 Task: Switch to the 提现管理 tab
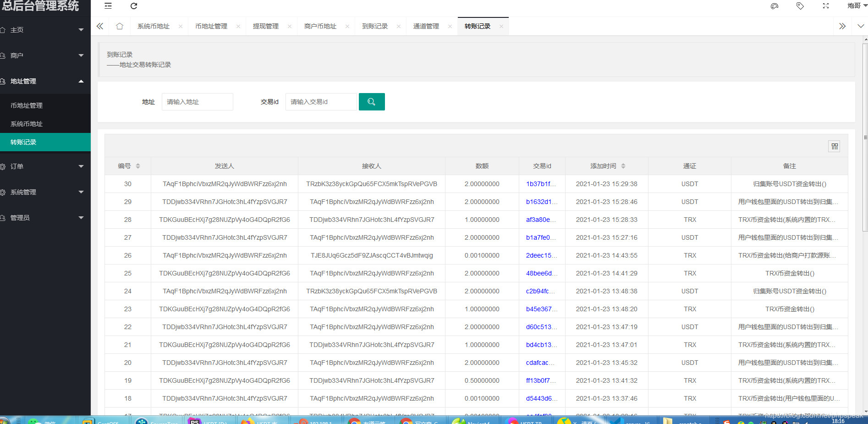tap(266, 26)
